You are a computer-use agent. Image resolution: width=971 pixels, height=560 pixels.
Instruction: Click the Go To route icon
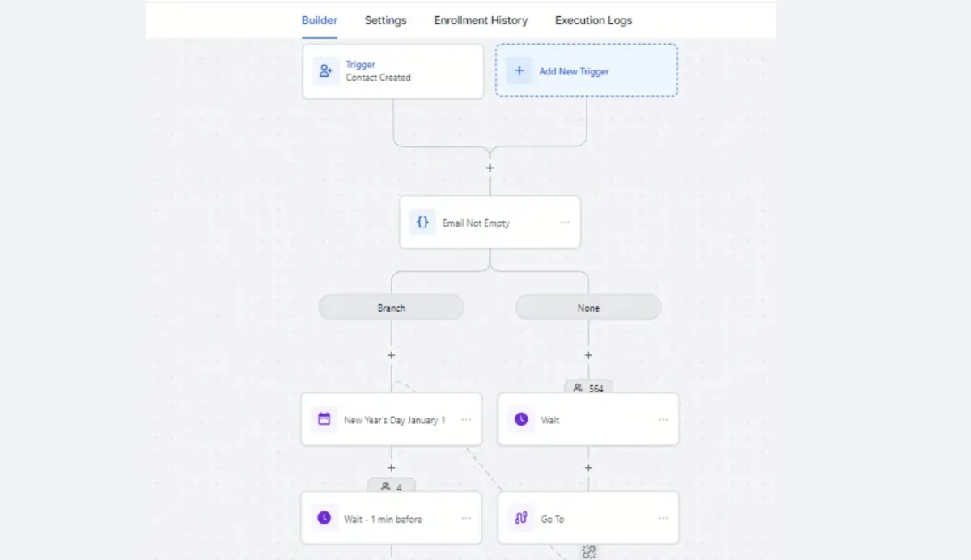pos(521,518)
